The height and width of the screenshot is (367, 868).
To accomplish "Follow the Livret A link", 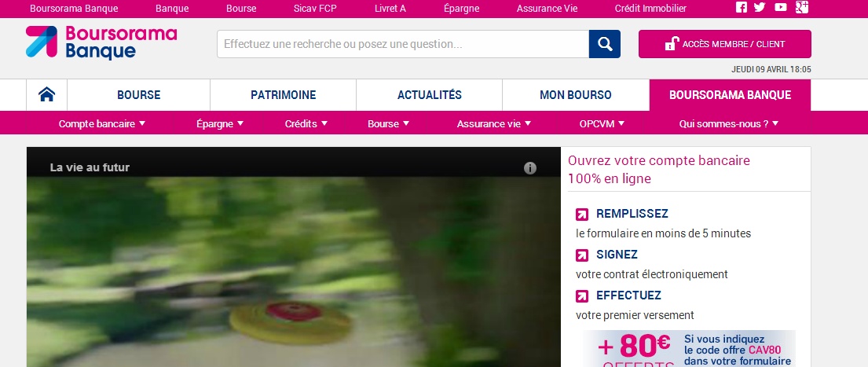I will (390, 9).
